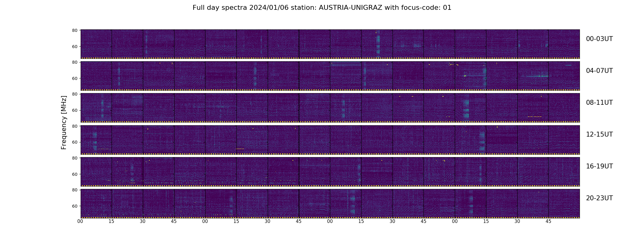Click the 60 tick of the 16-19UT row
This screenshot has width=644, height=245.
pos(75,174)
